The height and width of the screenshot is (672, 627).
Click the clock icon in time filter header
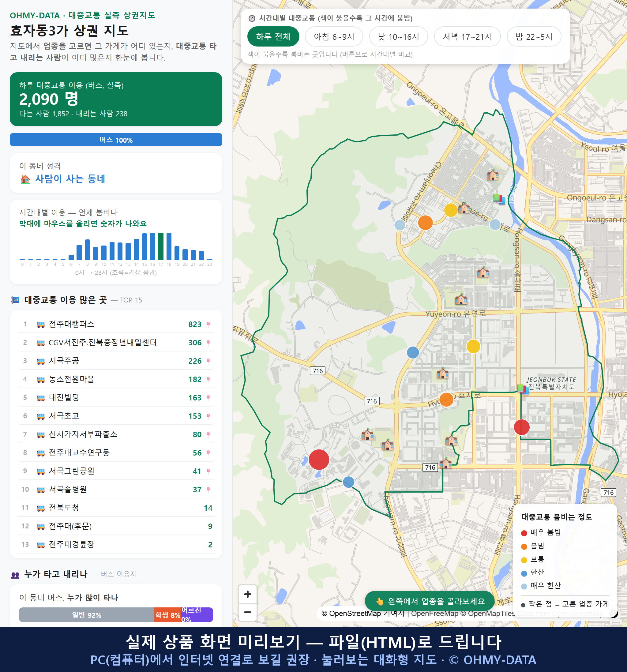tap(252, 18)
